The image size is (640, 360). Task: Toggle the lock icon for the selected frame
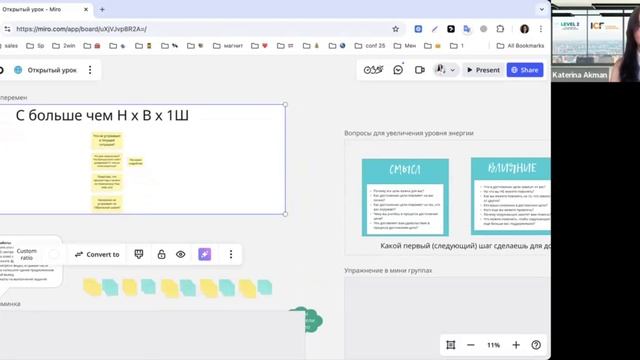[161, 254]
